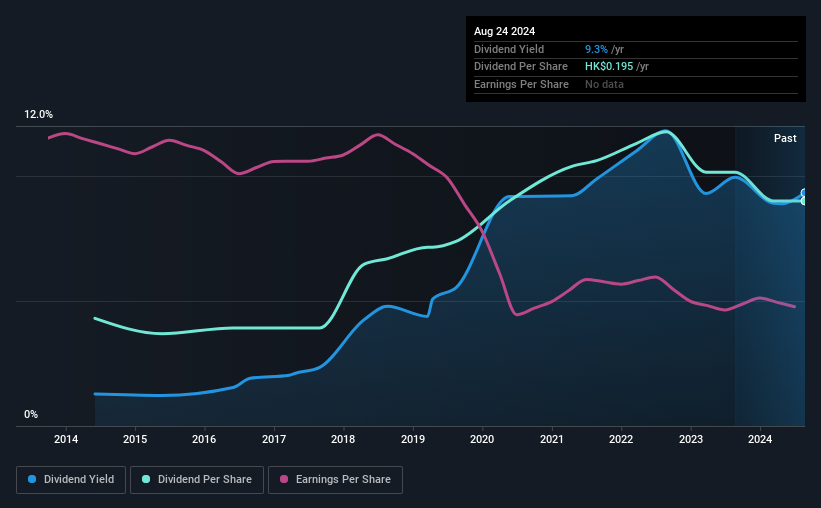Click the 2018 x-axis label
This screenshot has width=821, height=508.
click(x=343, y=439)
